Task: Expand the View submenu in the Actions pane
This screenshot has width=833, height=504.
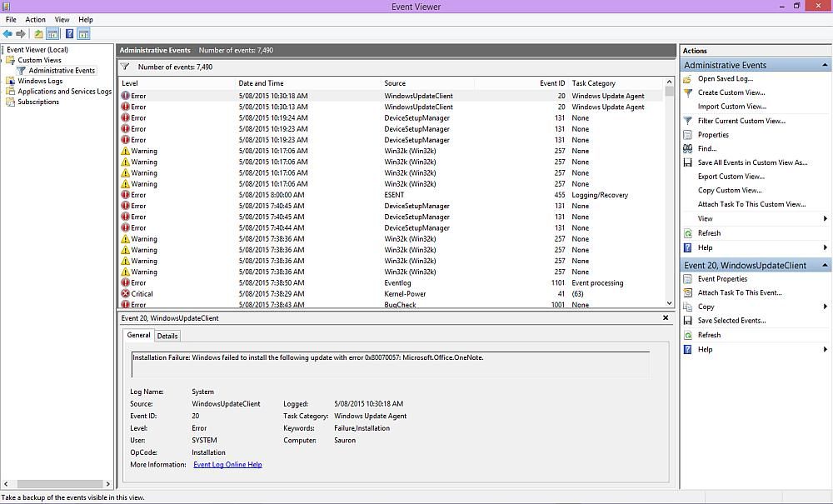Action: 825,218
